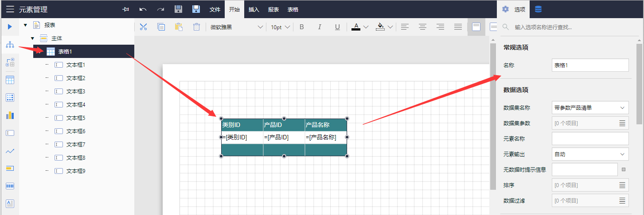This screenshot has width=644, height=215.
Task: Open the grouping sidebar icon below the tree icon
Action: coord(10,62)
